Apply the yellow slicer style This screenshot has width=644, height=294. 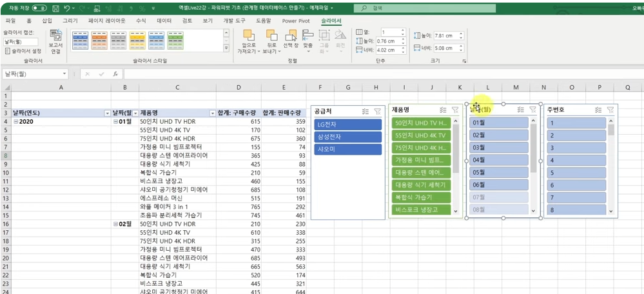(x=137, y=40)
